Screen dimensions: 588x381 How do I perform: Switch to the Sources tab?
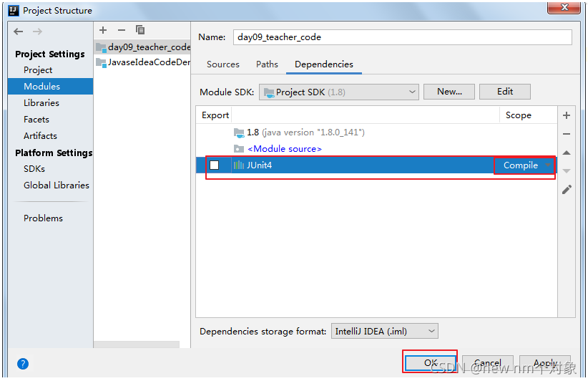coord(223,64)
